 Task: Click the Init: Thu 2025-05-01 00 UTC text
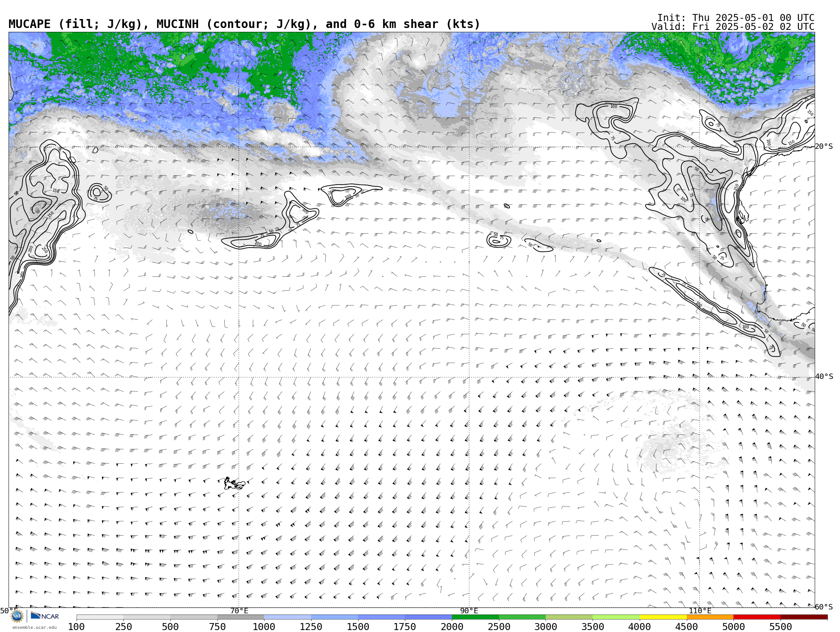736,18
